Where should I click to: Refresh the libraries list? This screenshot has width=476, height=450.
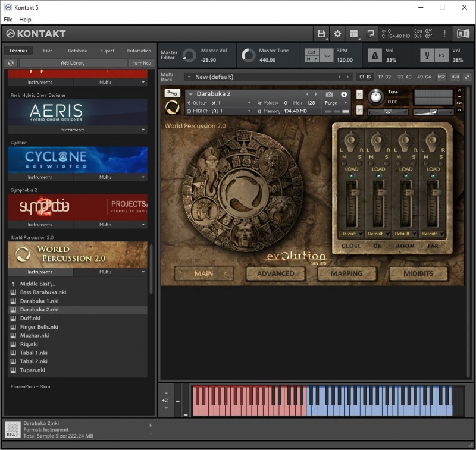11,63
